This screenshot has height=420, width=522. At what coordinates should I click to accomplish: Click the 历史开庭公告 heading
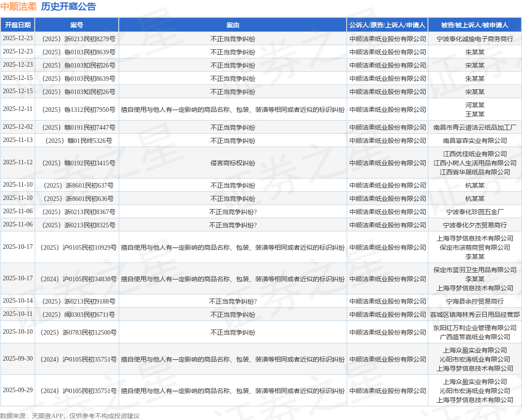[69, 6]
